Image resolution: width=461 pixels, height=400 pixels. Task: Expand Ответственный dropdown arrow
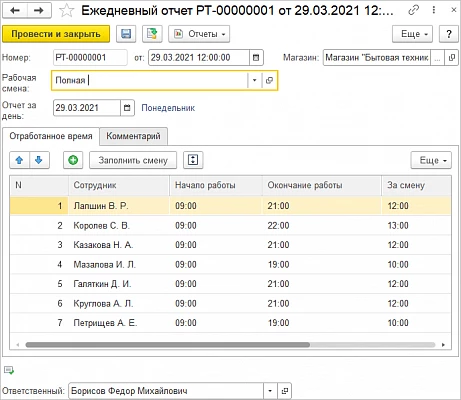(270, 391)
